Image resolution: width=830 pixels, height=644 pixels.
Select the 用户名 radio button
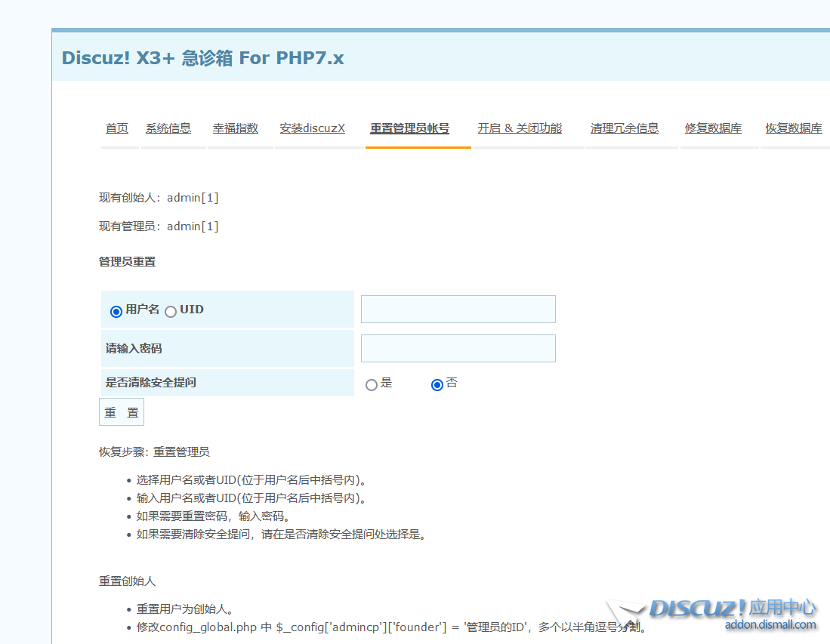pyautogui.click(x=116, y=312)
